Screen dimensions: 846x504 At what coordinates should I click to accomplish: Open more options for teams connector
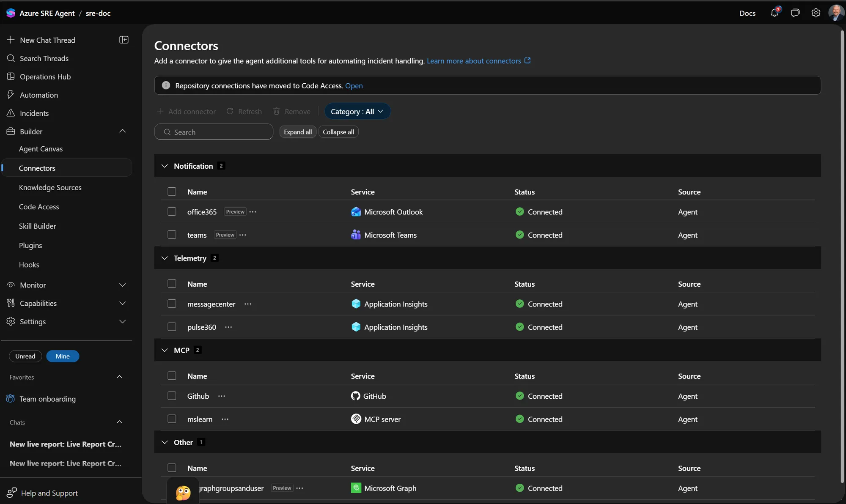click(243, 235)
